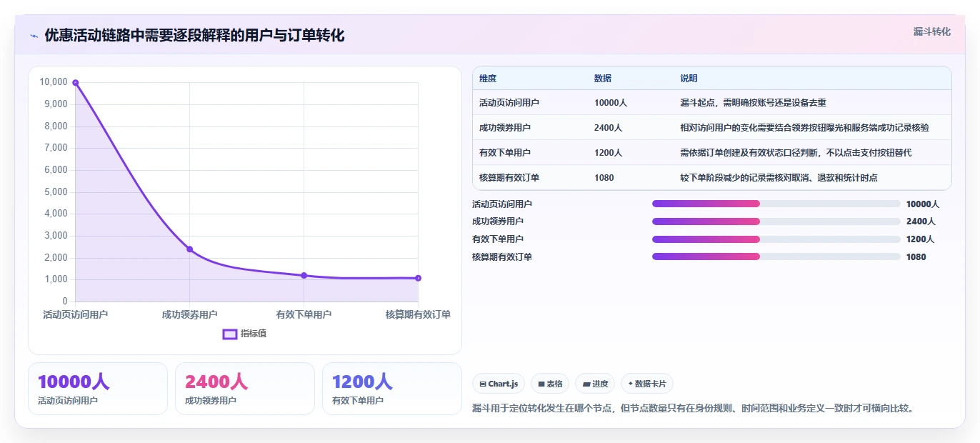980x443 pixels.
Task: Click the chart data point for 有效下单用户
Action: pos(304,276)
